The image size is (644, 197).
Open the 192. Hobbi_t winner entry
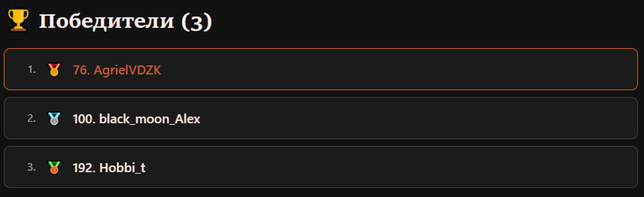tap(109, 167)
